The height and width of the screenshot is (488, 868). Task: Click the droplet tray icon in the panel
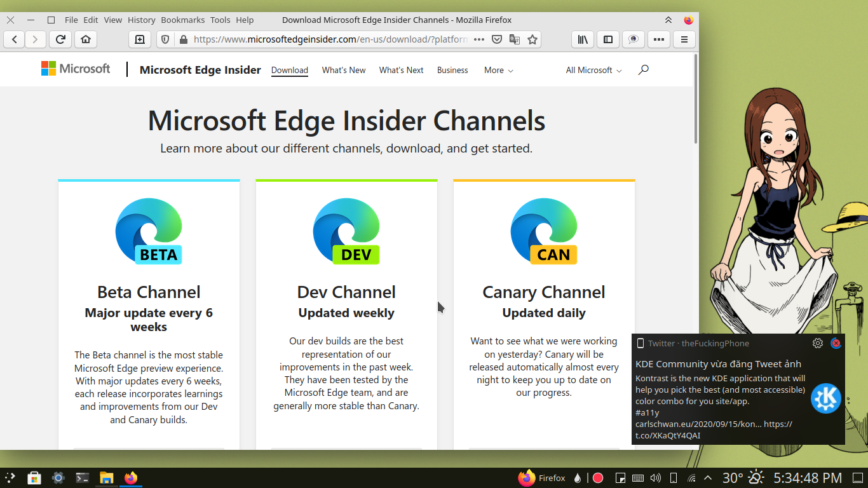pyautogui.click(x=578, y=478)
